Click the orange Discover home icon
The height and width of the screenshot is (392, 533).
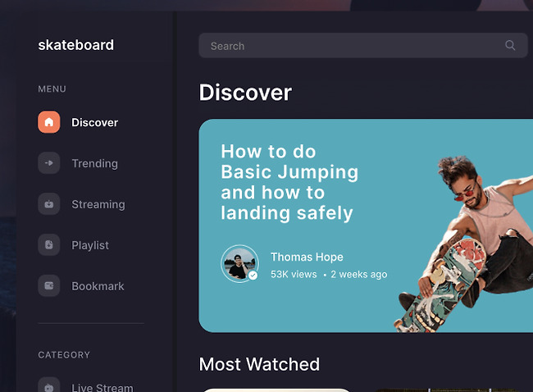point(49,122)
